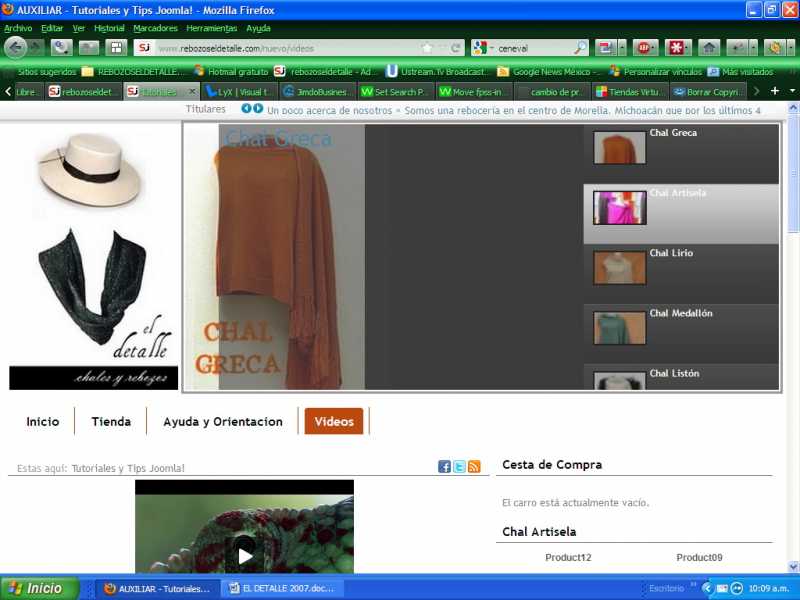800x600 pixels.
Task: Open the Tutoriales y Tips Joomla! breadcrumb
Action: 128,468
